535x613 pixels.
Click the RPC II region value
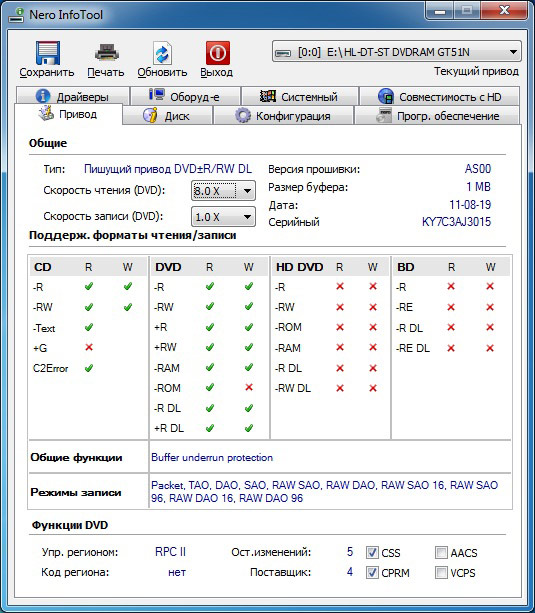click(x=171, y=552)
